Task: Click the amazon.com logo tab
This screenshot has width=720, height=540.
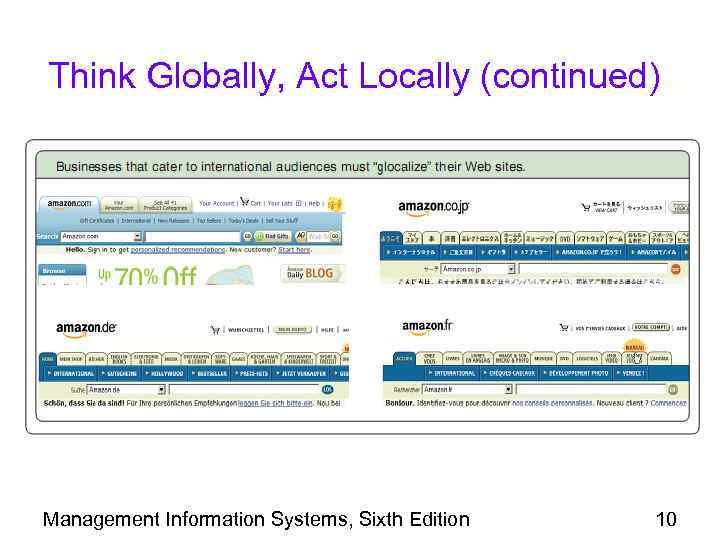Action: (x=70, y=203)
